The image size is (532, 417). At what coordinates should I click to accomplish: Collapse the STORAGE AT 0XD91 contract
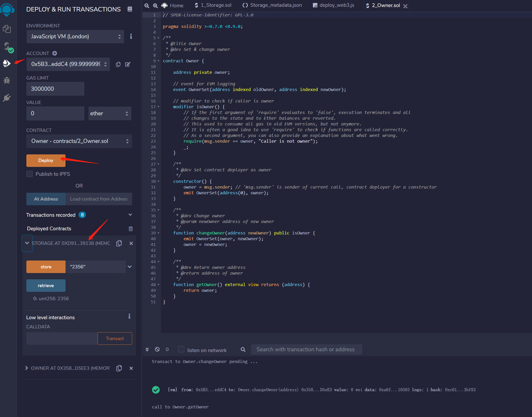[27, 243]
